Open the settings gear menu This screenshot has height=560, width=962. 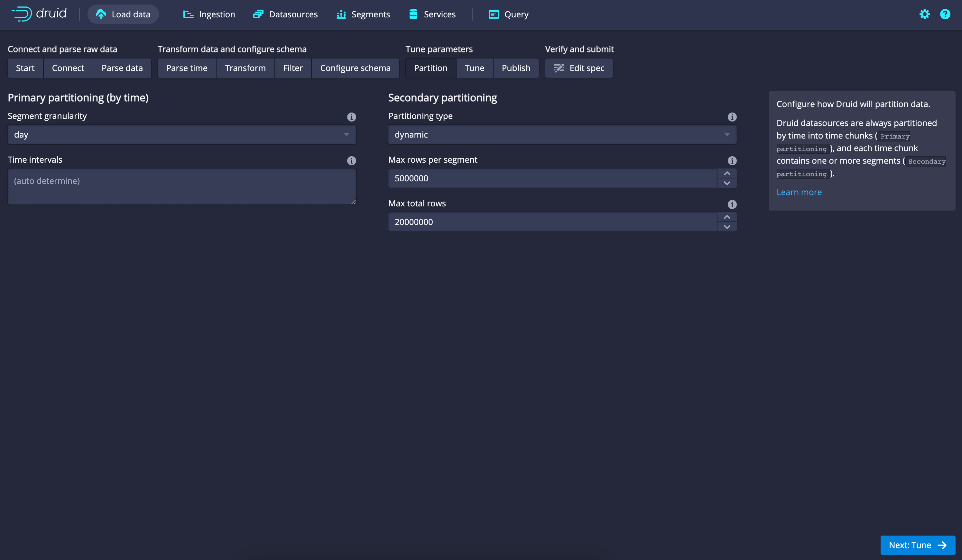pyautogui.click(x=924, y=14)
